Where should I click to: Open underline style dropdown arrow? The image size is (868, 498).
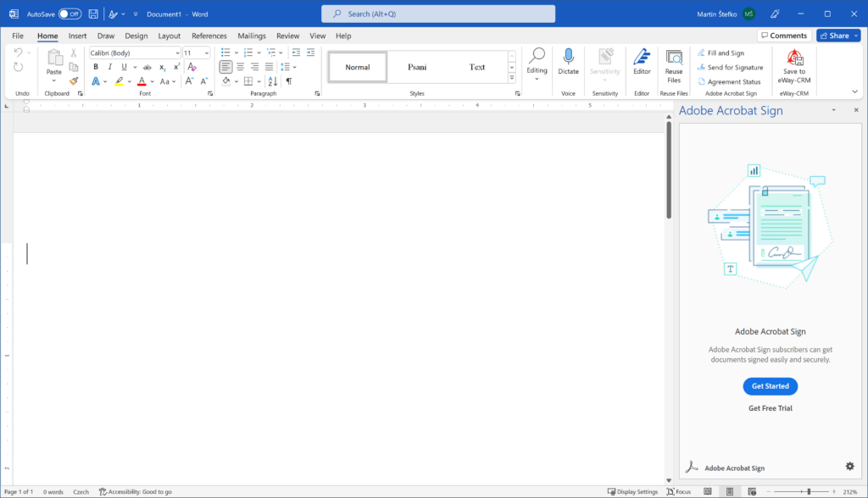point(135,67)
